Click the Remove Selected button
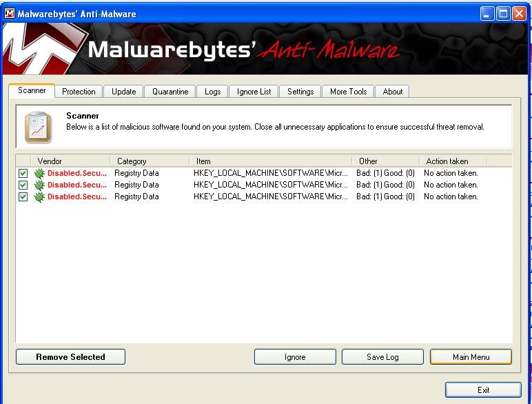 70,357
